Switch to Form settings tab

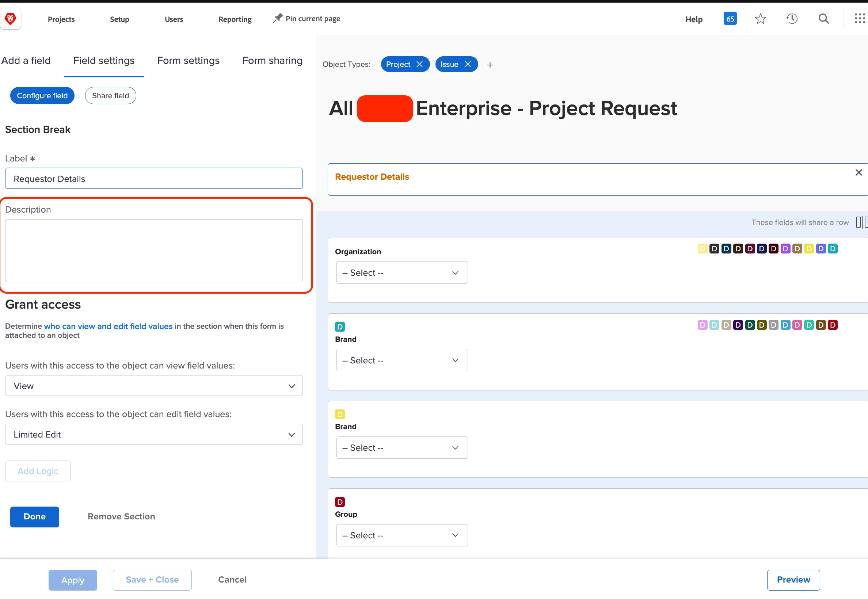tap(188, 60)
